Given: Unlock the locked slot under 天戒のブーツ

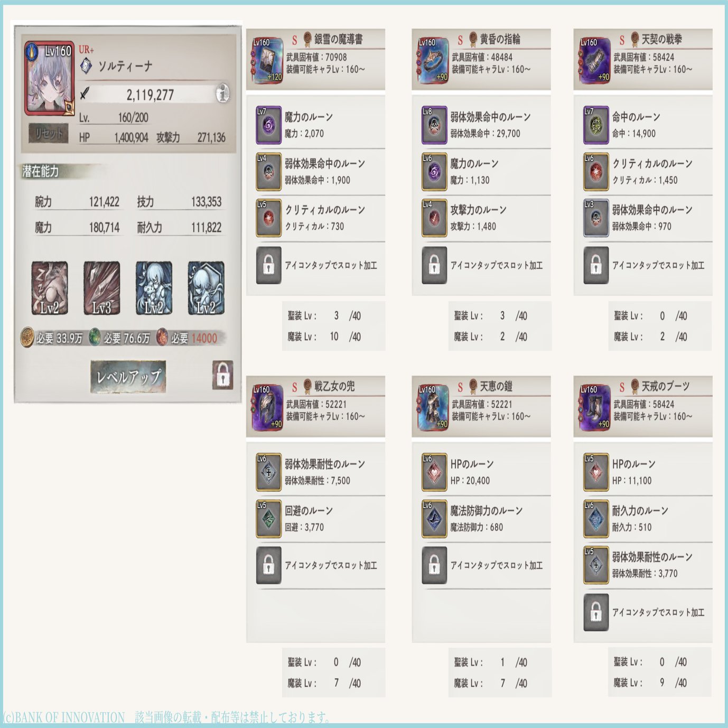Looking at the screenshot, I should [x=596, y=612].
